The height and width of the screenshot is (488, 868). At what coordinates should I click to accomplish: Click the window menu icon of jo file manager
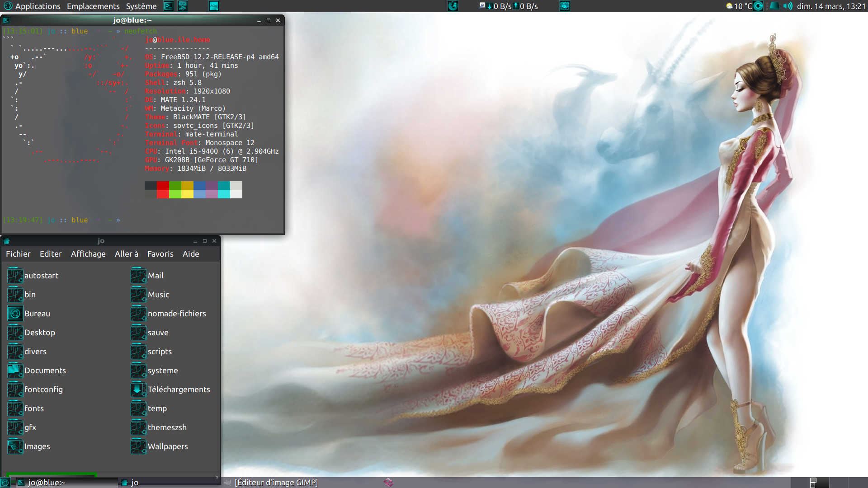point(6,241)
